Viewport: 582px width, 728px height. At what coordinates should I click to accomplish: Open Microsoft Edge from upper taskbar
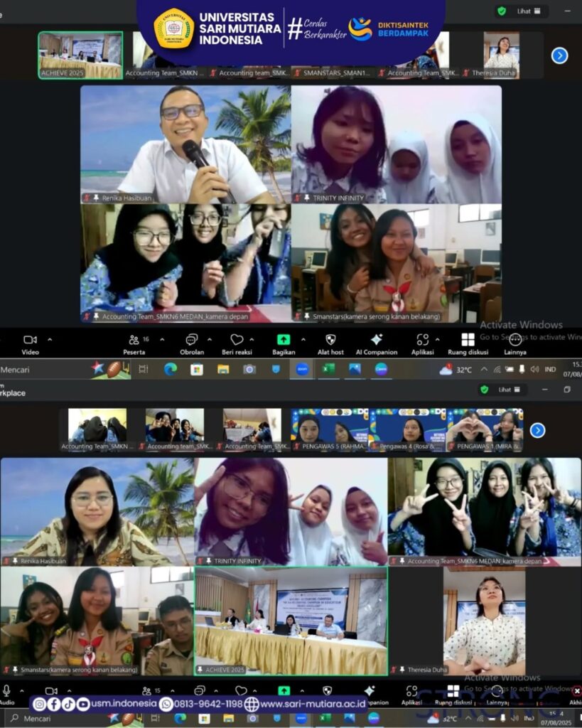tap(171, 369)
